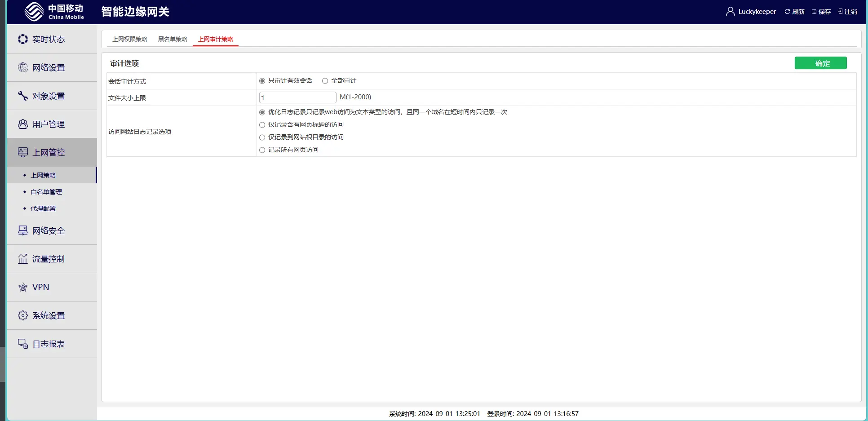Switch to the 黑名单策略 tab
Viewport: 868px width, 421px height.
click(173, 39)
